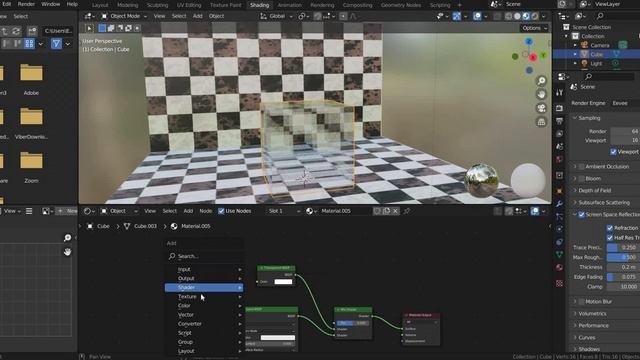Open the Object Data green triangle tab

click(560, 254)
